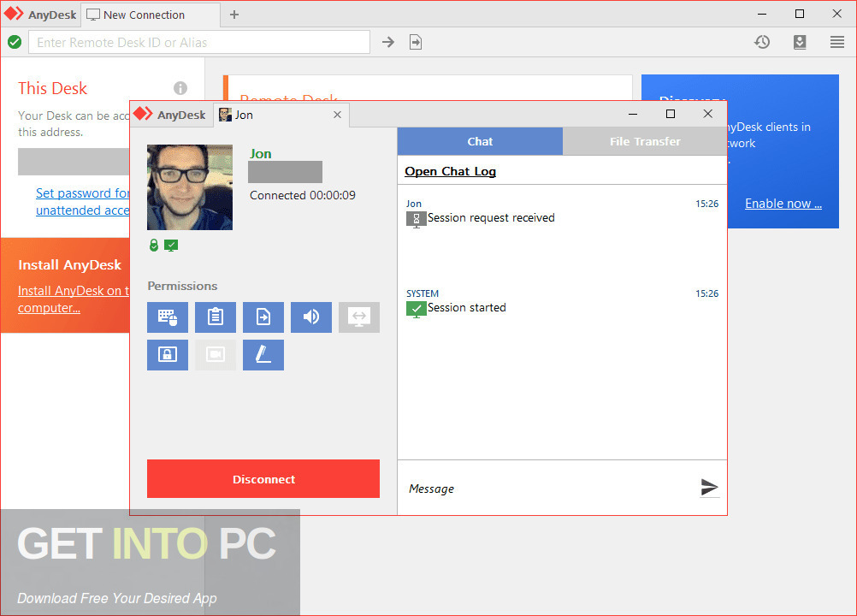Select the whiteboard drawing permission icon
This screenshot has width=857, height=616.
click(x=263, y=355)
